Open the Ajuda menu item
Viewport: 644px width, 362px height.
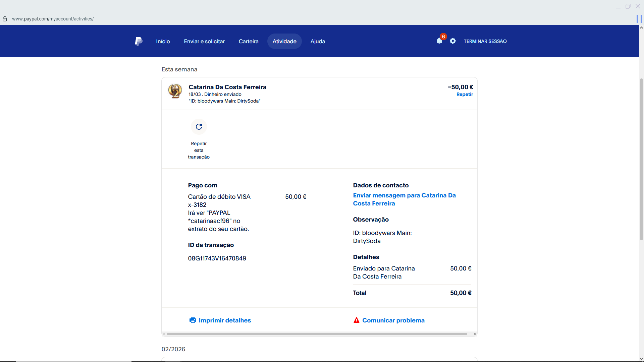(318, 41)
